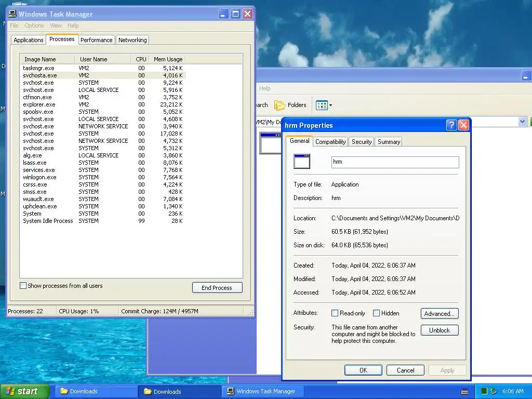
Task: Open the File menu in Task Manager
Action: point(14,25)
